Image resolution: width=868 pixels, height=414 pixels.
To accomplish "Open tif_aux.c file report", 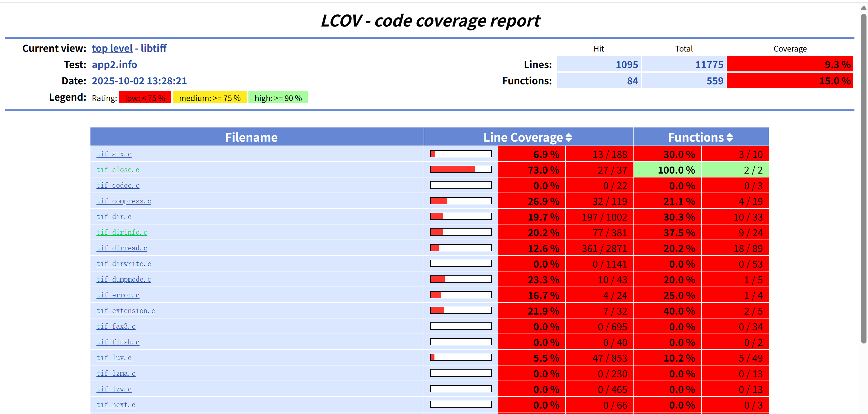I will pyautogui.click(x=114, y=154).
